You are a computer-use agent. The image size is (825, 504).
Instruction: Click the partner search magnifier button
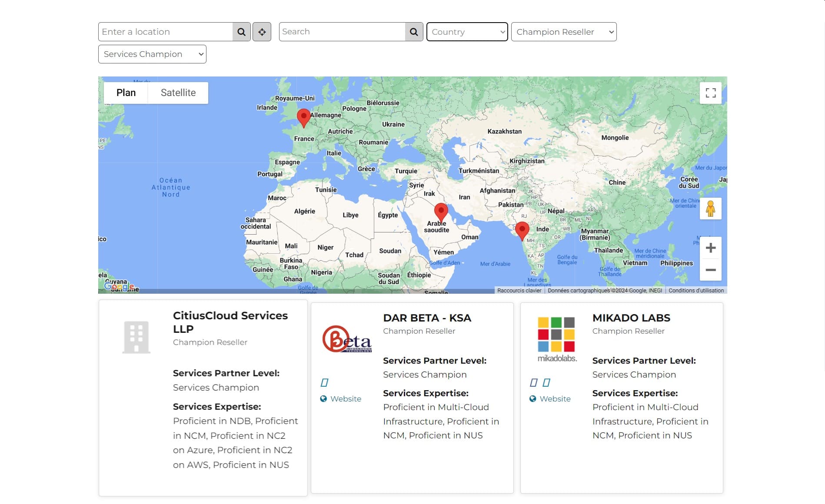point(414,32)
